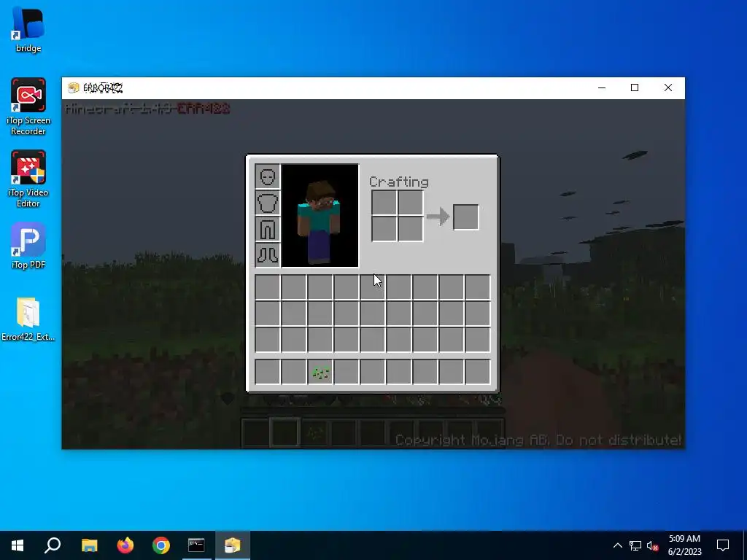Viewport: 747px width, 560px height.
Task: Open the bridge desktop shortcut
Action: (x=28, y=29)
